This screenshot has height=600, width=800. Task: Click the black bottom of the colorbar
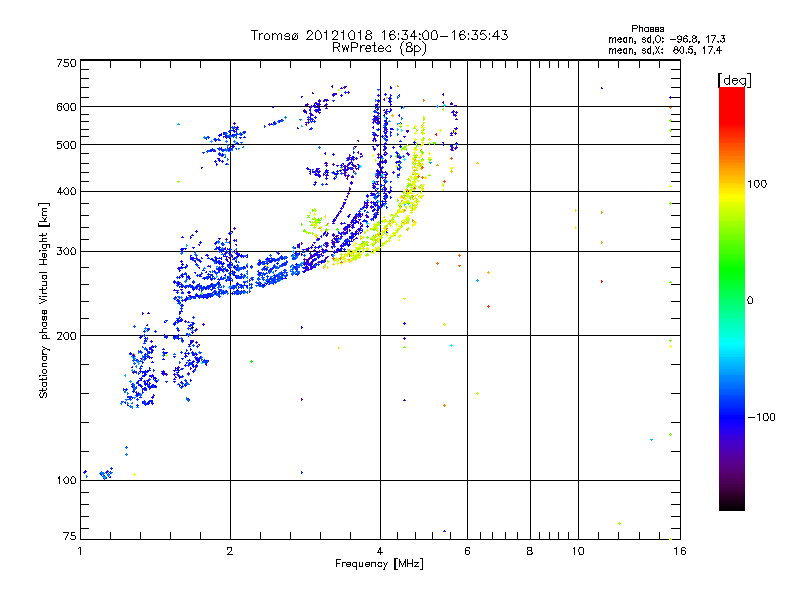coord(732,503)
